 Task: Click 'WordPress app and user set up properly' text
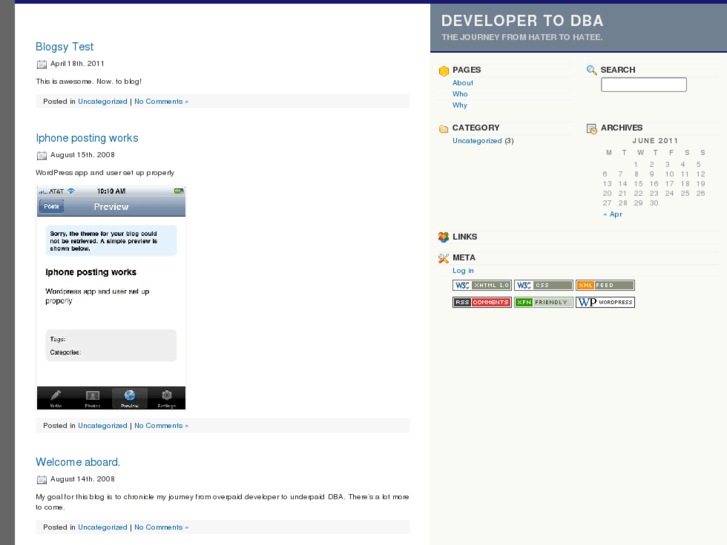(105, 173)
